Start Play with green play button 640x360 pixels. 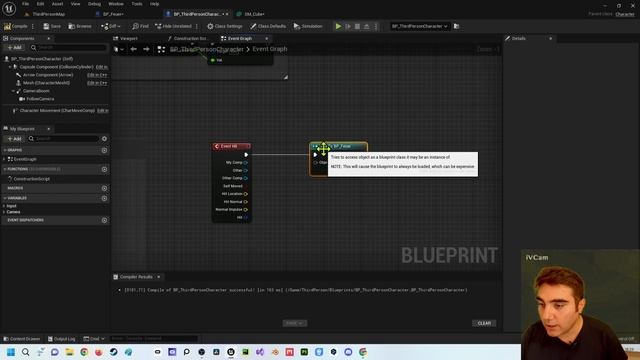point(338,26)
